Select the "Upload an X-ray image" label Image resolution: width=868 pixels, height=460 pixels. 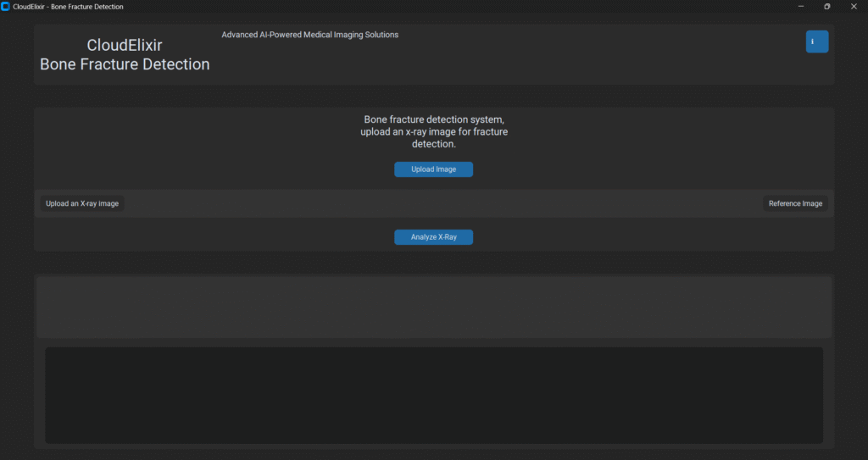pyautogui.click(x=82, y=203)
